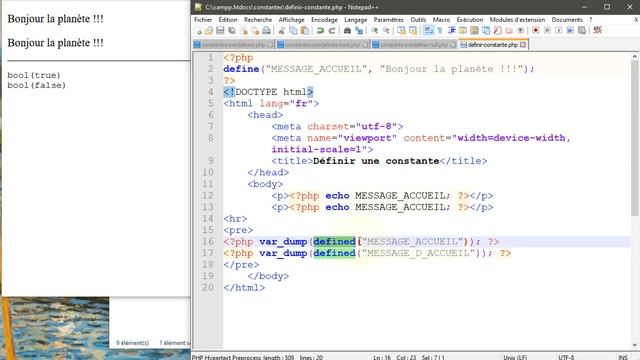Click "Définir une constante" title text

click(376, 161)
